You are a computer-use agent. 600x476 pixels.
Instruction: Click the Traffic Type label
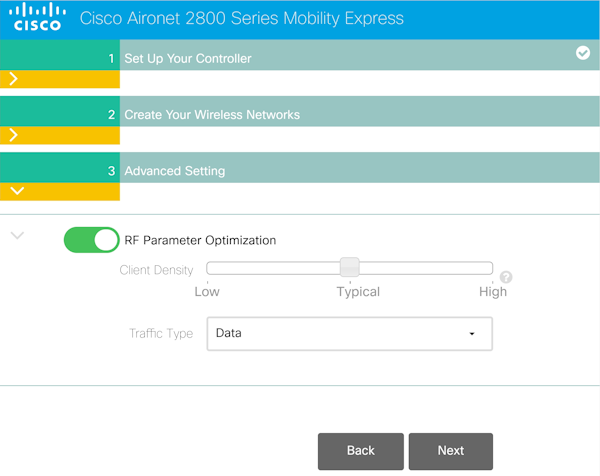161,333
